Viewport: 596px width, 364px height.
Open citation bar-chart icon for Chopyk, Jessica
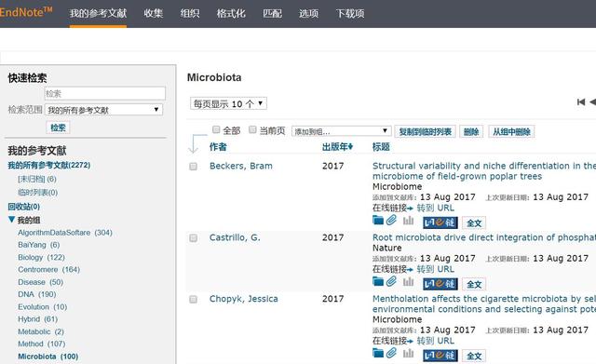pyautogui.click(x=408, y=354)
